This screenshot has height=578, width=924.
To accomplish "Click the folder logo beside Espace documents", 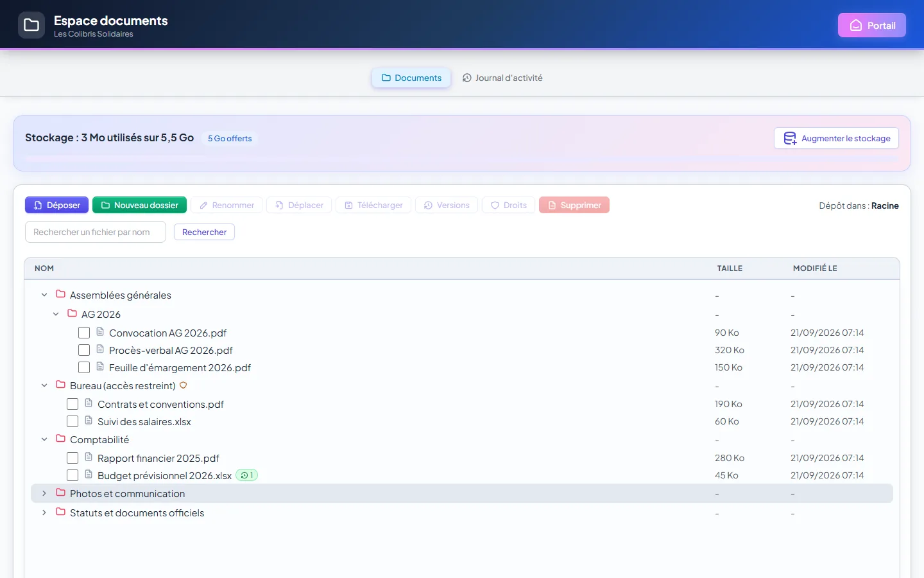I will (31, 25).
